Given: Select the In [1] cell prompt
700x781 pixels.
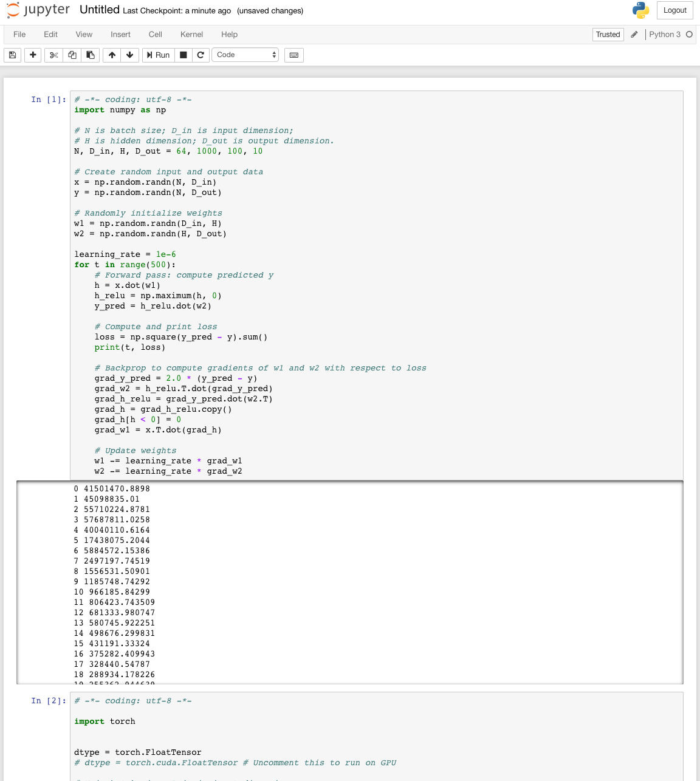Looking at the screenshot, I should point(49,100).
